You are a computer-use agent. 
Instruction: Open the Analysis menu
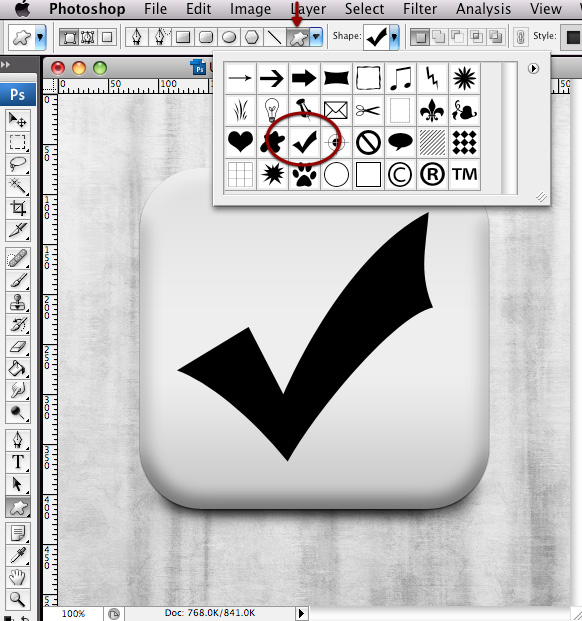click(483, 9)
